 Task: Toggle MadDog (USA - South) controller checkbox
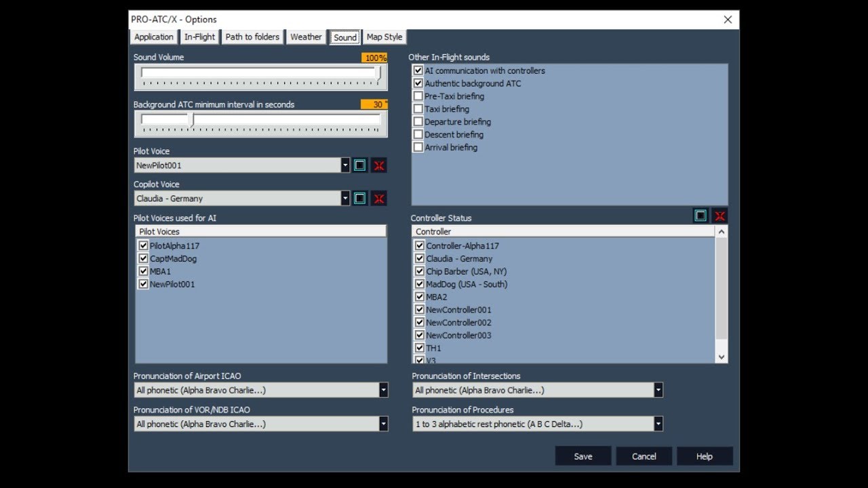(420, 285)
